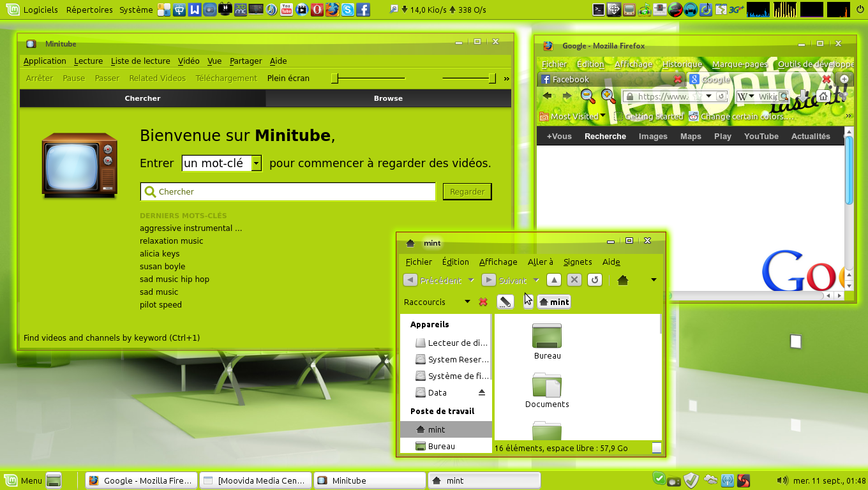Image resolution: width=868 pixels, height=490 pixels.
Task: Open the blue W word processor launcher
Action: pyautogui.click(x=195, y=10)
